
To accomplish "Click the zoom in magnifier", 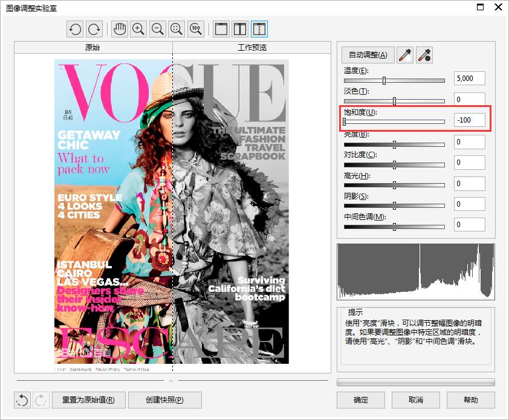I will pyautogui.click(x=138, y=29).
